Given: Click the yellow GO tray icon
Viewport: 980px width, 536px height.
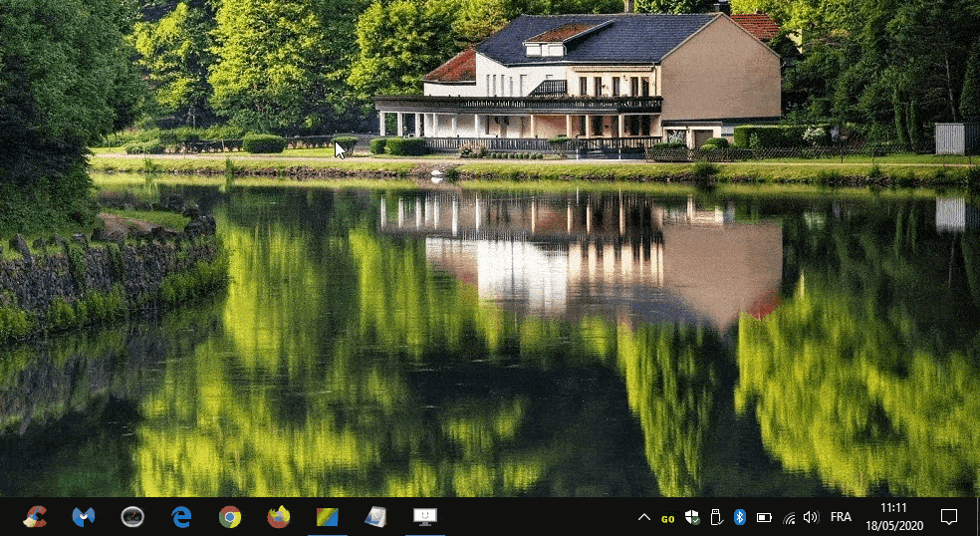Looking at the screenshot, I should tap(667, 518).
